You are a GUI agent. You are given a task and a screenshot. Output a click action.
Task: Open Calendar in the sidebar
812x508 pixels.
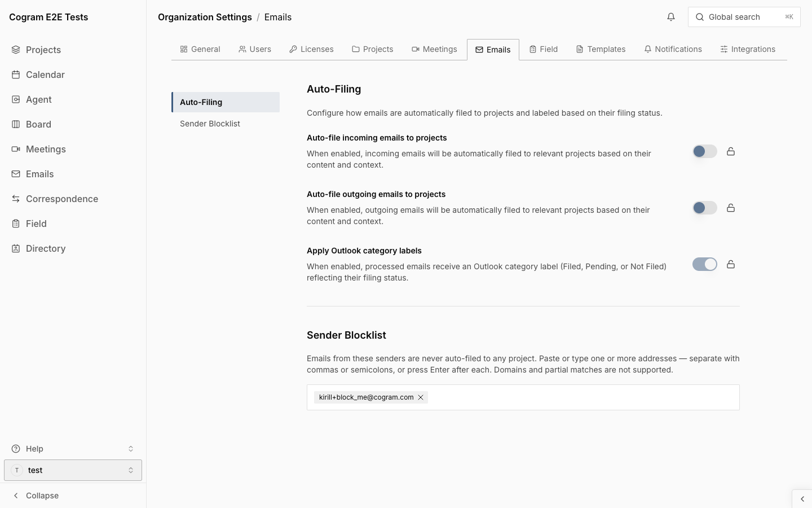coord(73,75)
